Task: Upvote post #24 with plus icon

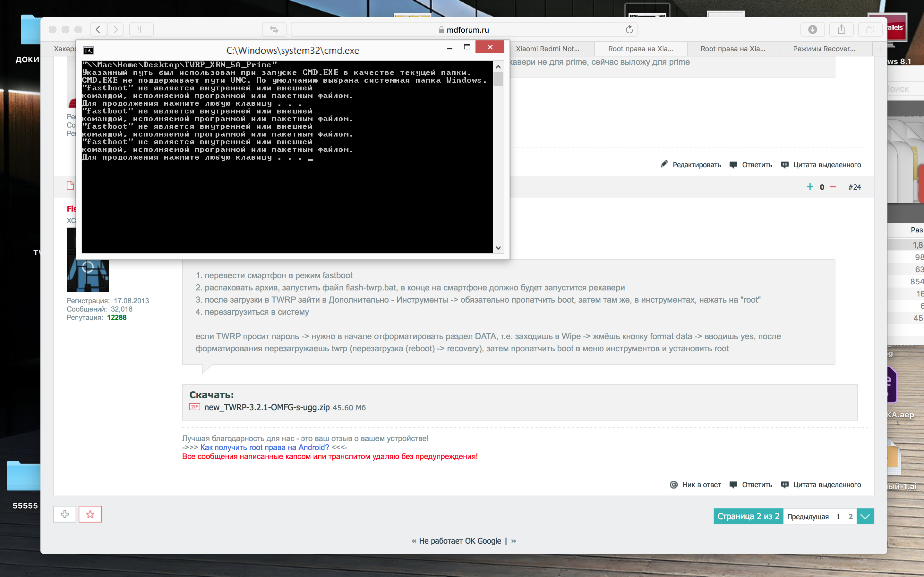Action: pyautogui.click(x=809, y=187)
